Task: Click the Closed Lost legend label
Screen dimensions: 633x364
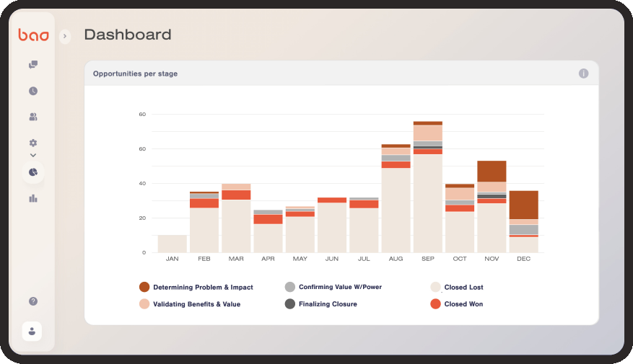Action: (x=463, y=287)
